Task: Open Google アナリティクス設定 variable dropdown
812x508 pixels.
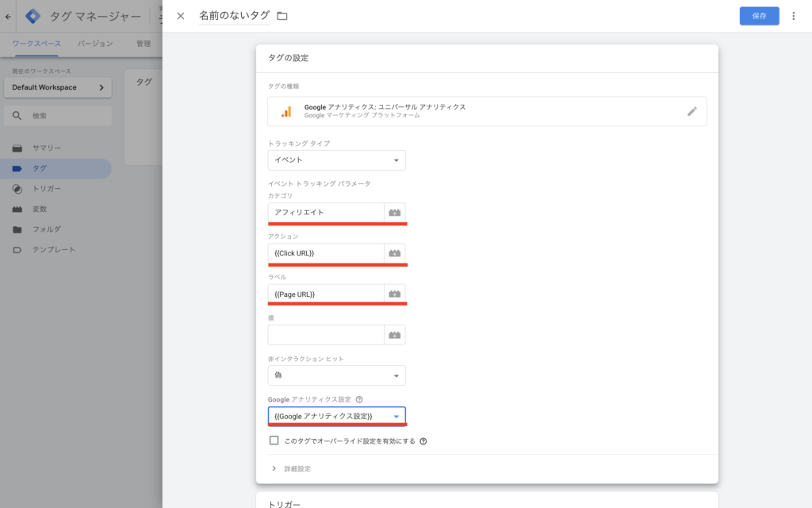Action: pos(336,416)
